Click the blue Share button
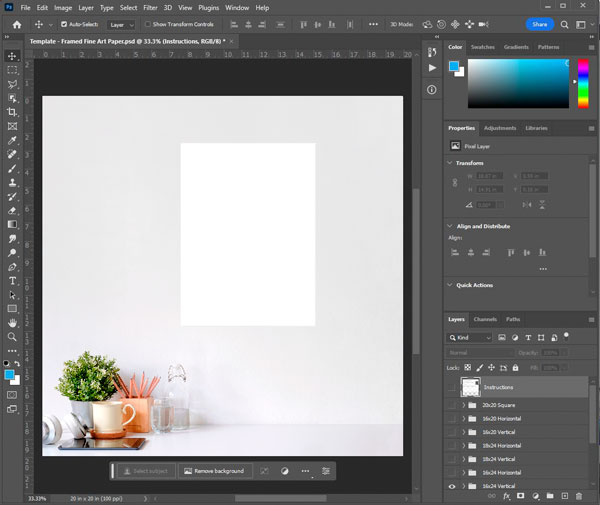 [540, 24]
